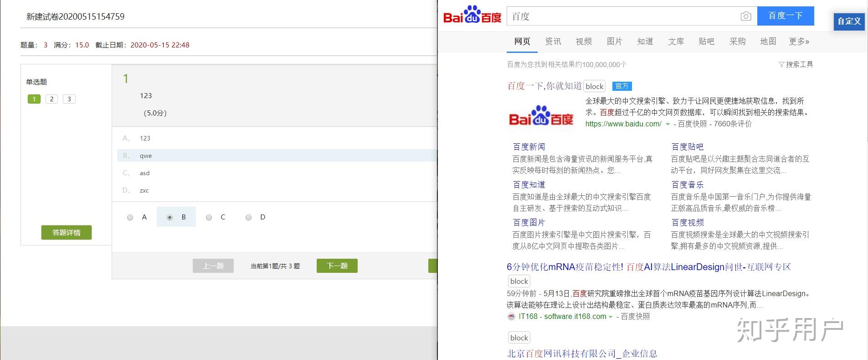Click the 自定义 button
868x360 pixels.
pyautogui.click(x=849, y=21)
